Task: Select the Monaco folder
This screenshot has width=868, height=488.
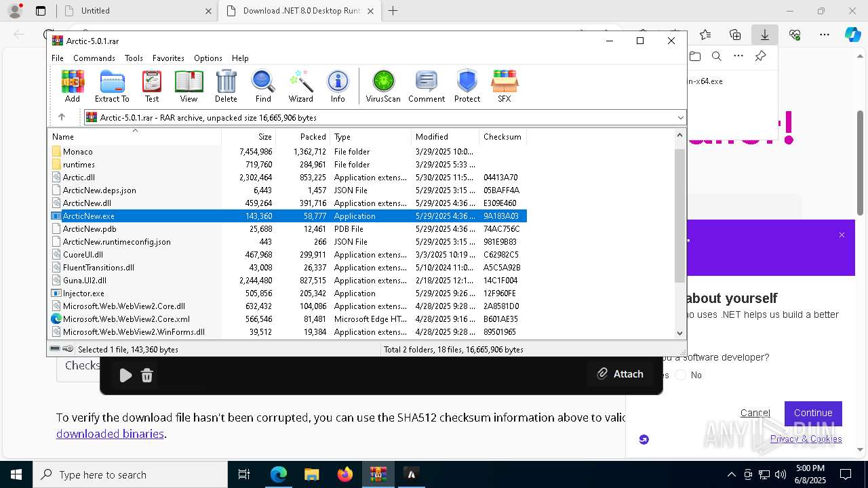Action: coord(77,152)
